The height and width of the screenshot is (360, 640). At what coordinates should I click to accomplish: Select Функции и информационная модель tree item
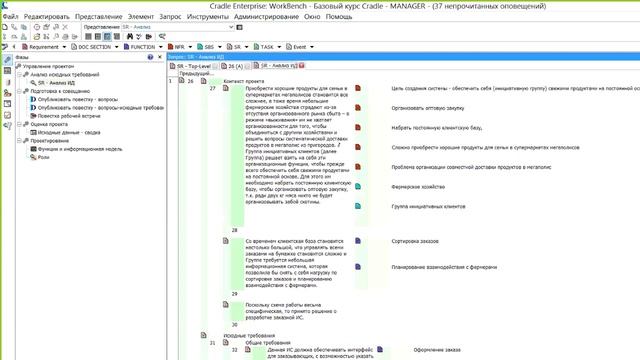pyautogui.click(x=80, y=149)
